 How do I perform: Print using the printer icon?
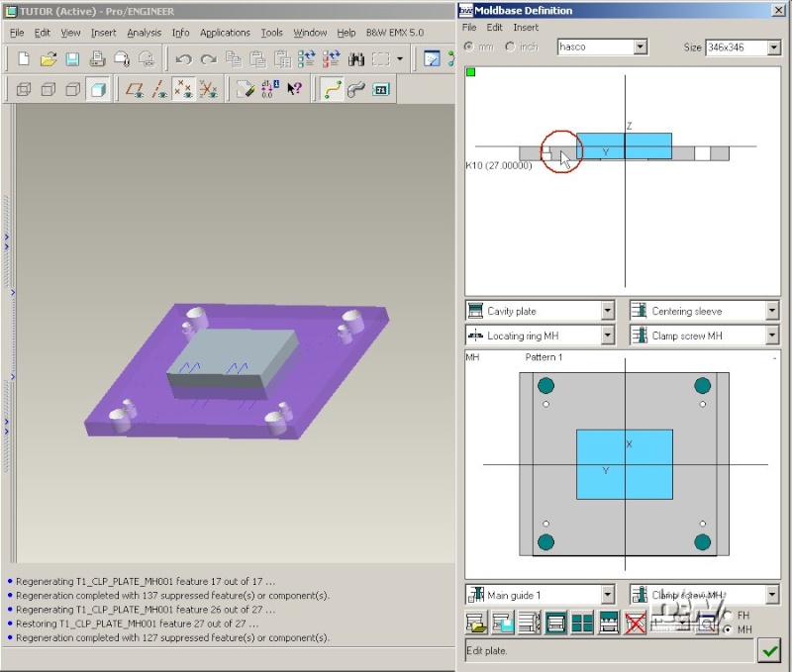97,59
